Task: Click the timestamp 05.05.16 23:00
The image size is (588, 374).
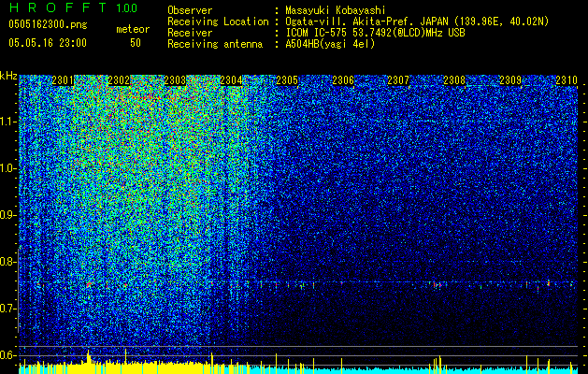Action: (48, 43)
